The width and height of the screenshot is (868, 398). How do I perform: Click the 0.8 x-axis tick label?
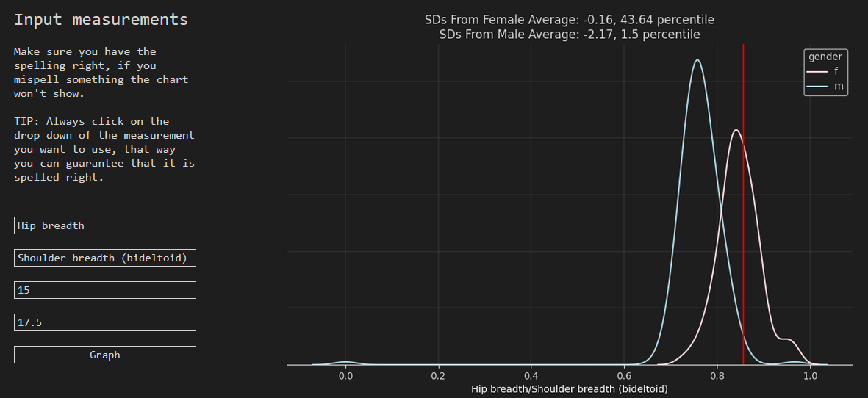point(717,377)
